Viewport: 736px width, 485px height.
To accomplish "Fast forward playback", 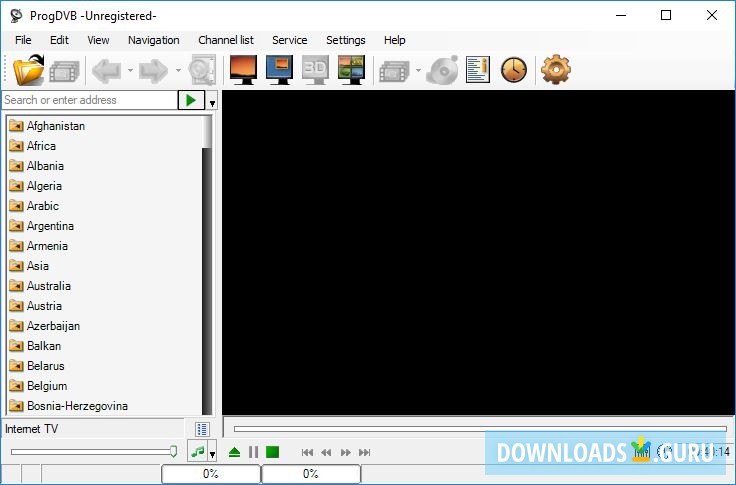I will click(345, 453).
